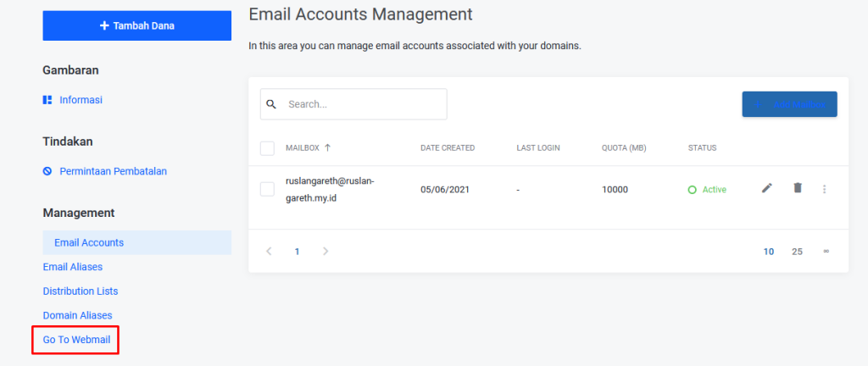This screenshot has width=868, height=366.
Task: Click the search magnifier icon
Action: (x=271, y=104)
